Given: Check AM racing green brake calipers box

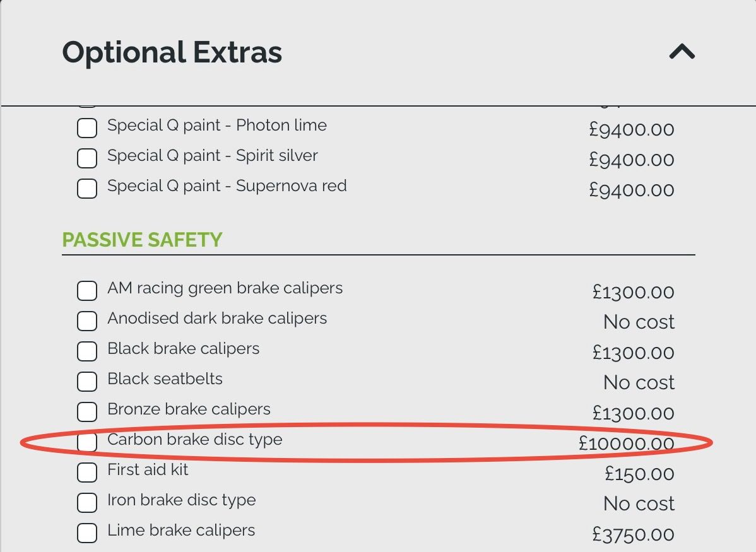Looking at the screenshot, I should (87, 291).
